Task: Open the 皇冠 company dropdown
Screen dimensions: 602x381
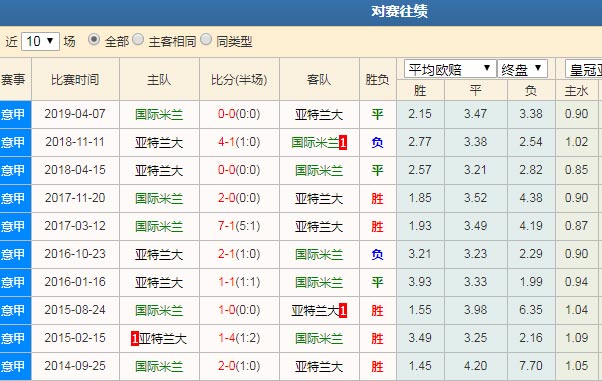Action: coord(584,70)
